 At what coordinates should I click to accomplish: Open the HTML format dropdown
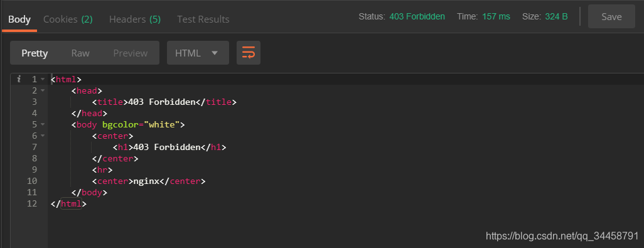[198, 53]
